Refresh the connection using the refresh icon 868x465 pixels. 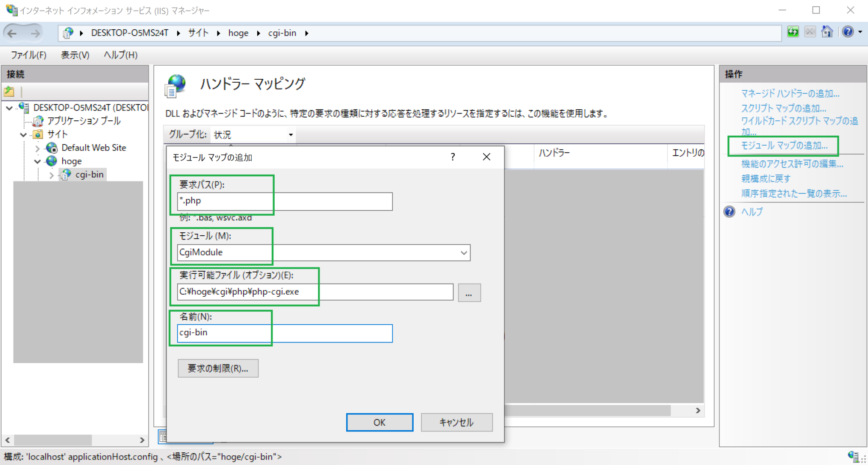(x=793, y=32)
